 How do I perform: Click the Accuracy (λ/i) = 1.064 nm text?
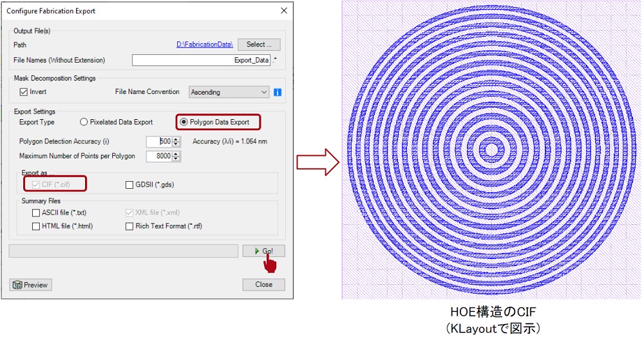click(230, 141)
